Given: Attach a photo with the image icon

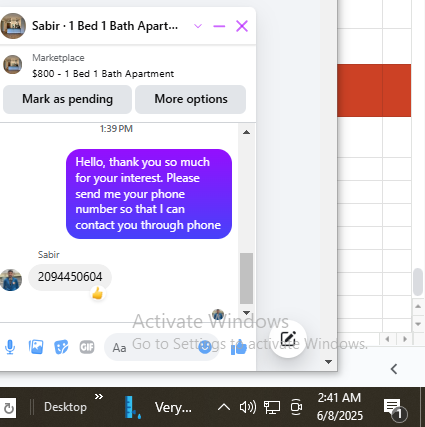Looking at the screenshot, I should coord(36,347).
